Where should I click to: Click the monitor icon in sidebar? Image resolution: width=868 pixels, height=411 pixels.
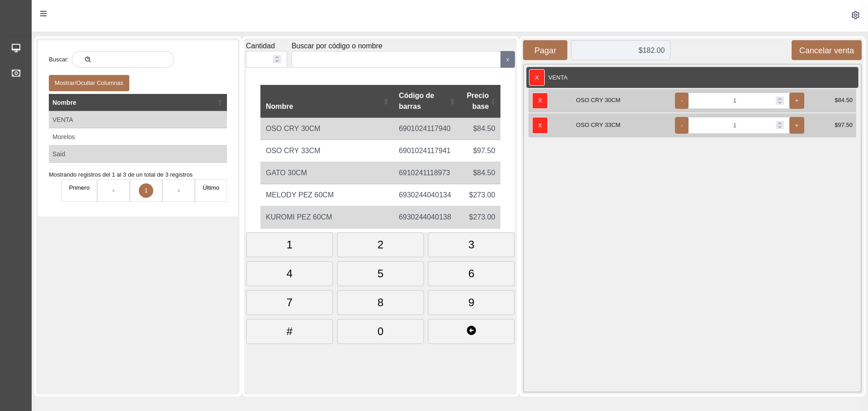pyautogui.click(x=16, y=48)
